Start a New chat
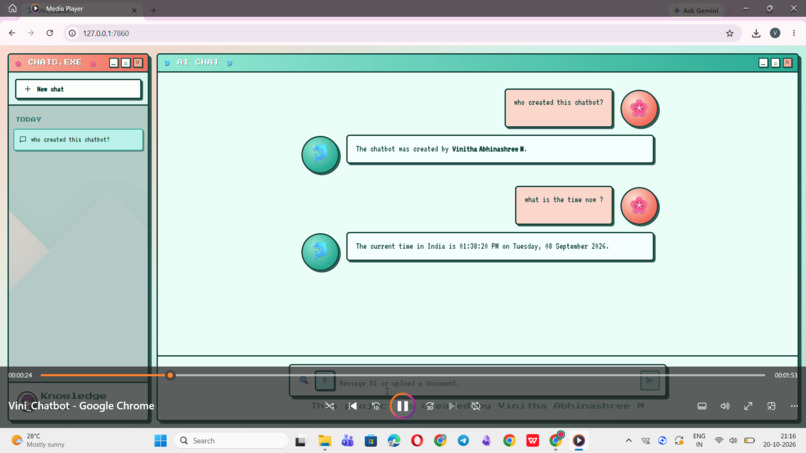 (78, 89)
